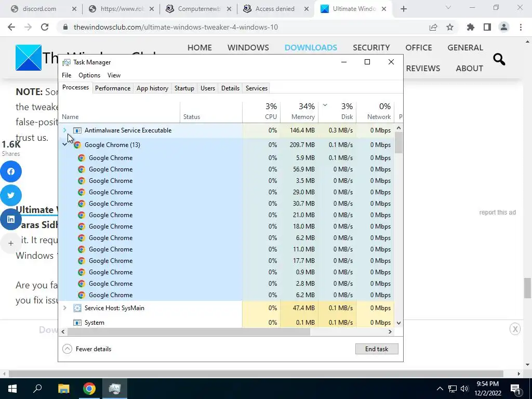532x399 pixels.
Task: Open the HOME site menu link
Action: click(199, 47)
